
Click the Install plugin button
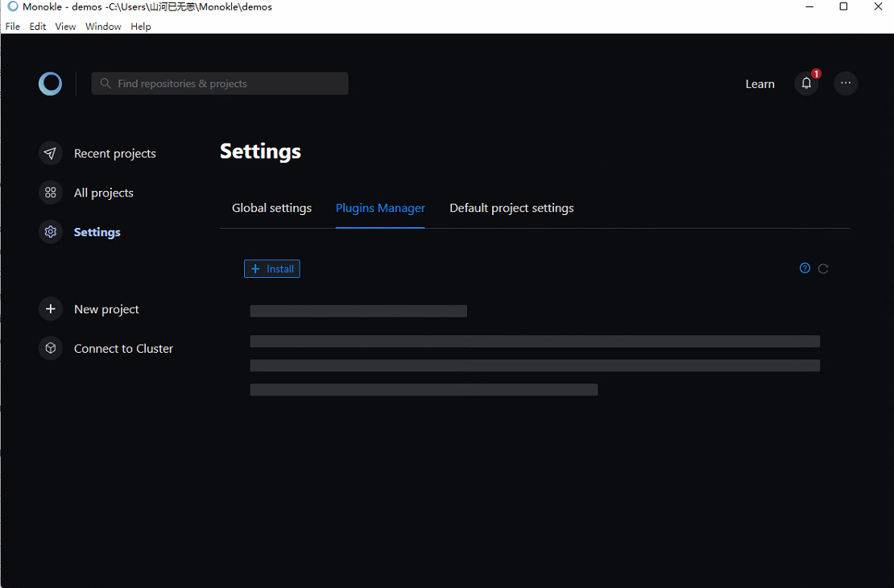click(x=272, y=268)
